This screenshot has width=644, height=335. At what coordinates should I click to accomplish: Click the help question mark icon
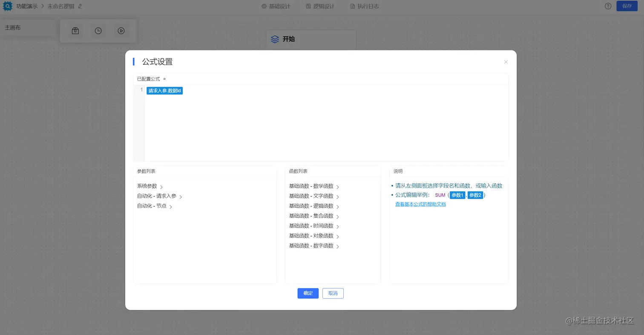pos(608,6)
